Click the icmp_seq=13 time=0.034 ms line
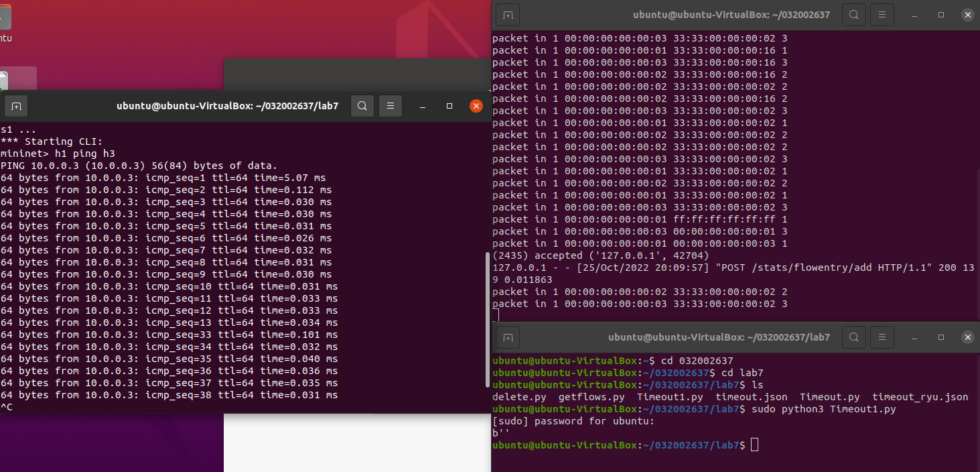Viewport: 980px width, 472px height. pos(169,322)
